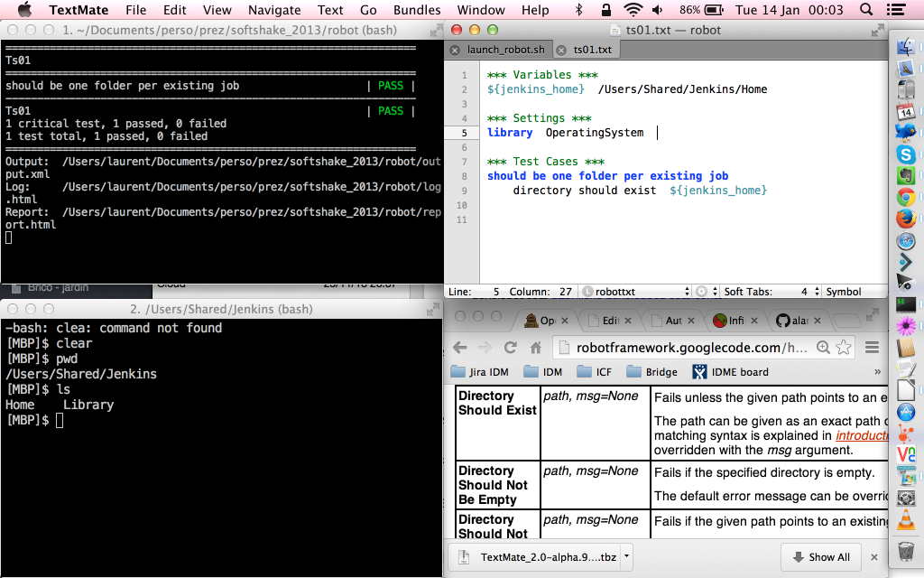Screen dimensions: 924x578
Task: Open the Symbol list in TextMate status bar
Action: (844, 292)
